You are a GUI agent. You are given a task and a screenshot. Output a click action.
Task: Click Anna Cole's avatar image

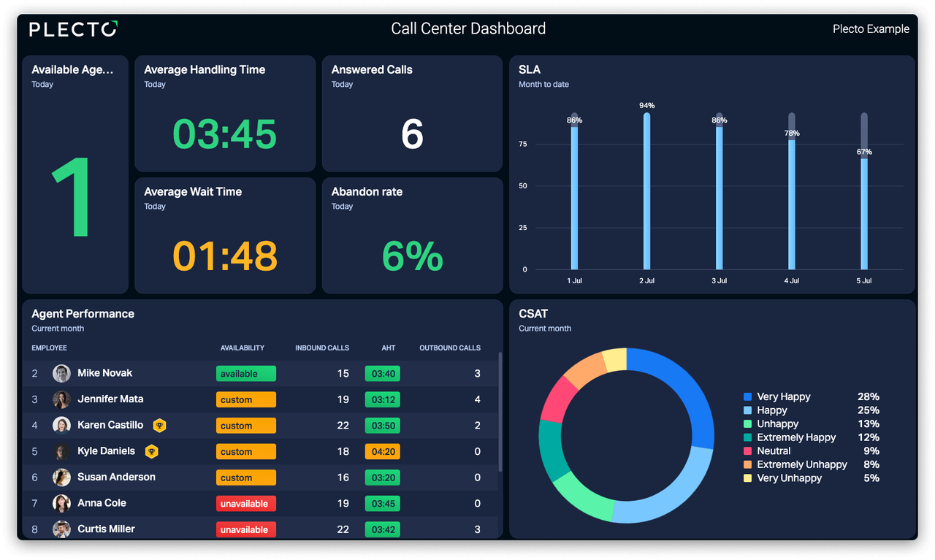click(61, 503)
